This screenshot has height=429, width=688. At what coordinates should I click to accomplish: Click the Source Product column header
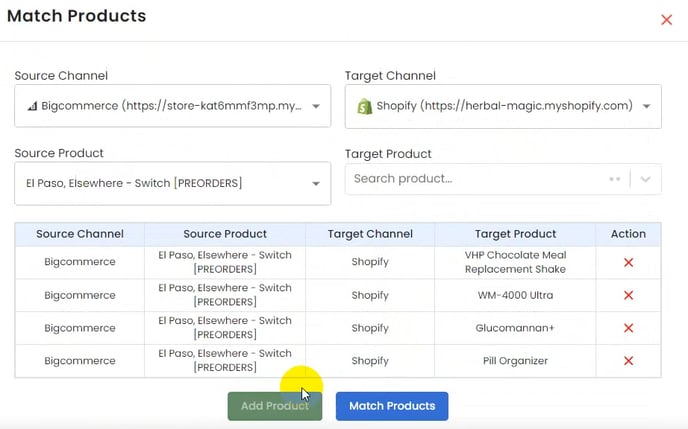coord(225,234)
